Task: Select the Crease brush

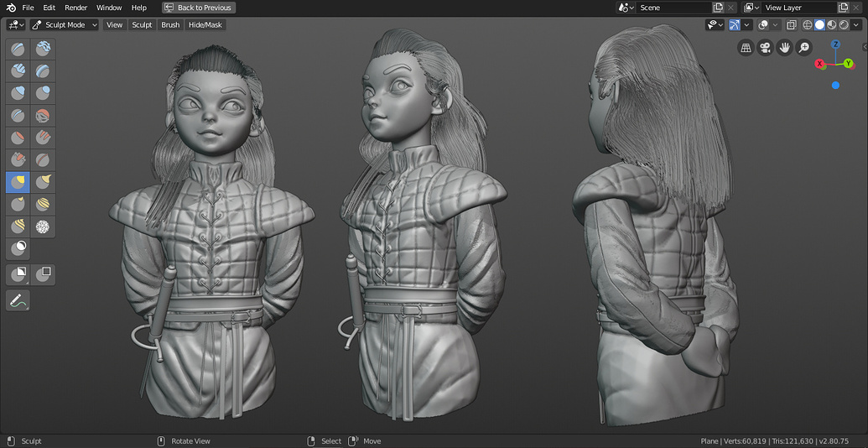Action: 18,116
